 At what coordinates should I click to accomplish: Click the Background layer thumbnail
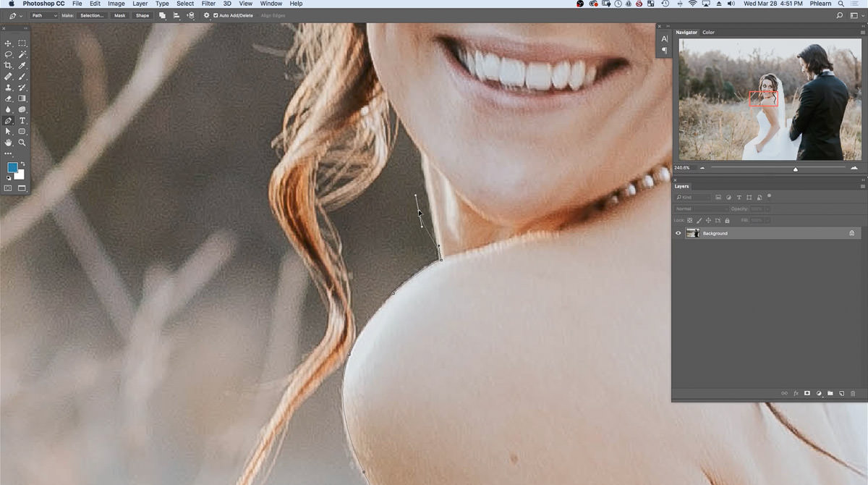pyautogui.click(x=693, y=232)
